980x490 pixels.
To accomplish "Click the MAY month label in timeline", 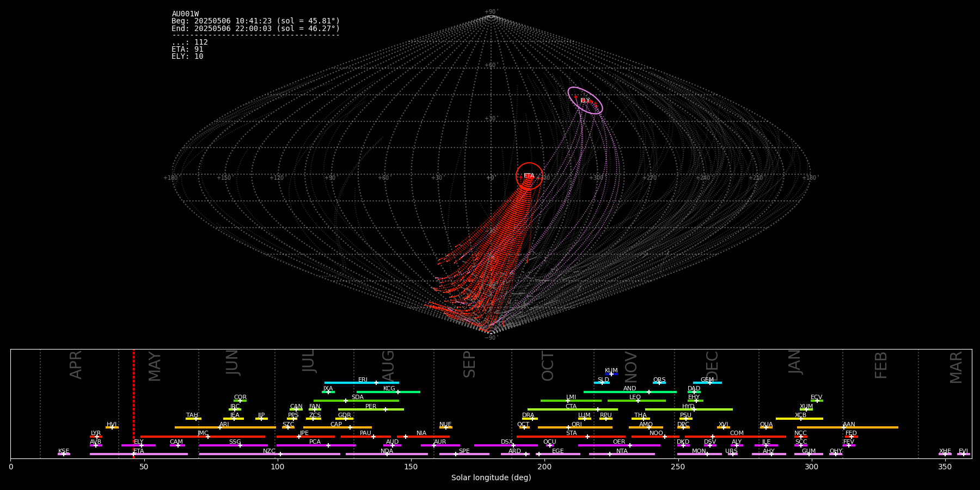I will (x=155, y=366).
